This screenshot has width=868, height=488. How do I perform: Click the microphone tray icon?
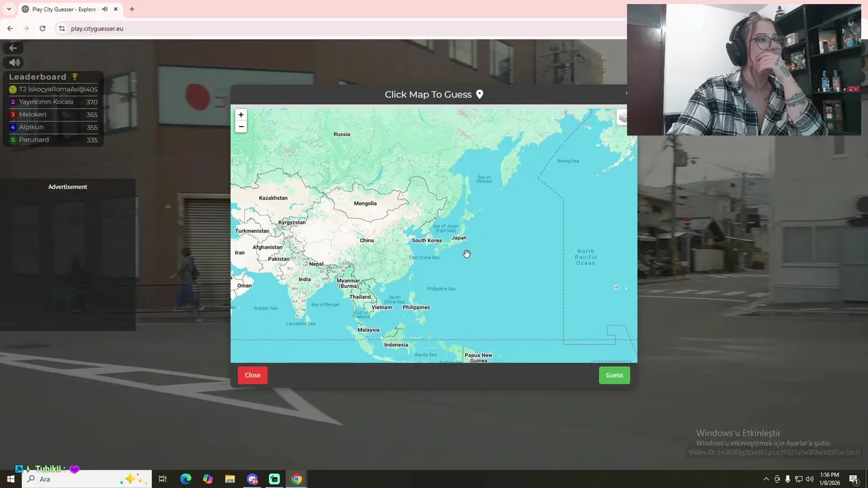(x=788, y=479)
